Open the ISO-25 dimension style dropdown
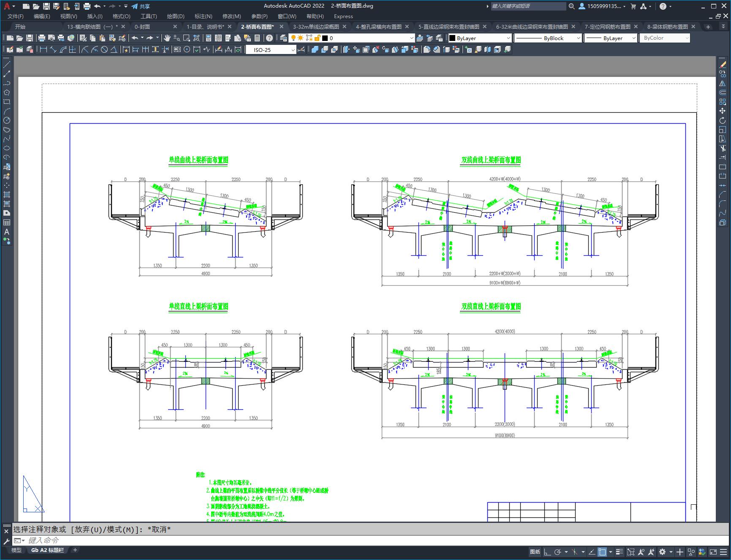Image resolution: width=731 pixels, height=560 pixels. click(x=271, y=50)
